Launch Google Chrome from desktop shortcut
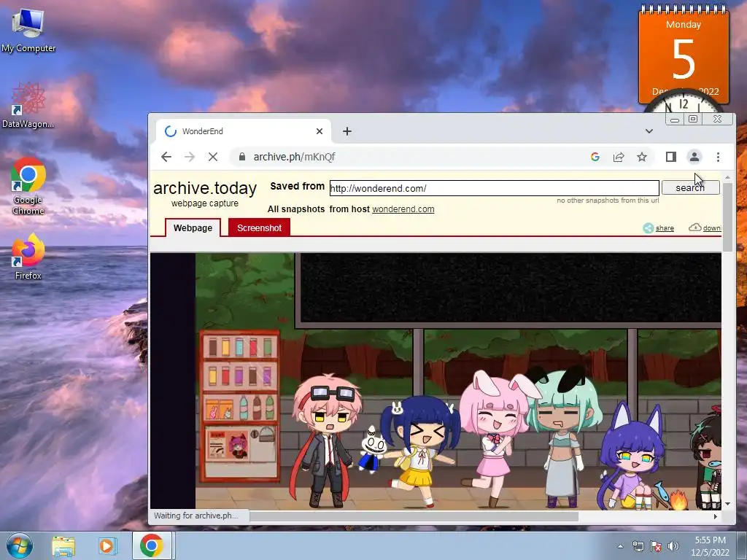This screenshot has height=560, width=747. coord(28,186)
